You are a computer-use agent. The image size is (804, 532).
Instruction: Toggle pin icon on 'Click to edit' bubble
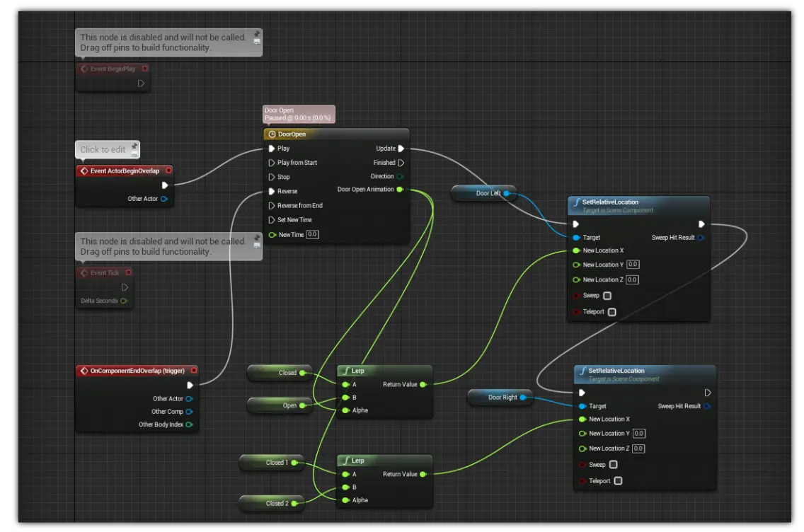[134, 146]
